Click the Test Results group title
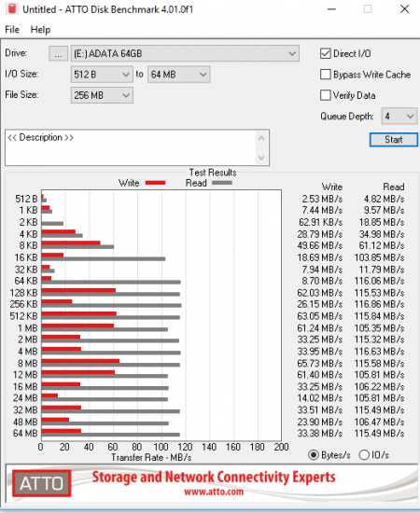420x513 pixels. [x=213, y=173]
